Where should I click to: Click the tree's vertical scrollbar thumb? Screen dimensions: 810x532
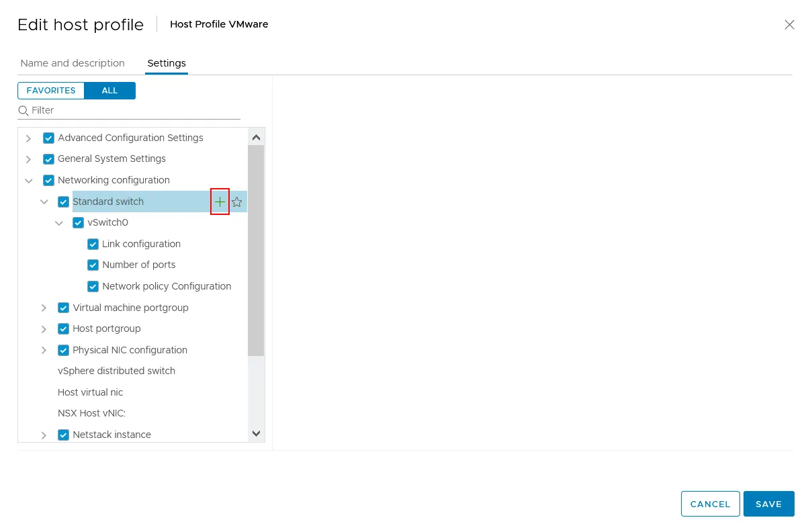click(x=256, y=249)
